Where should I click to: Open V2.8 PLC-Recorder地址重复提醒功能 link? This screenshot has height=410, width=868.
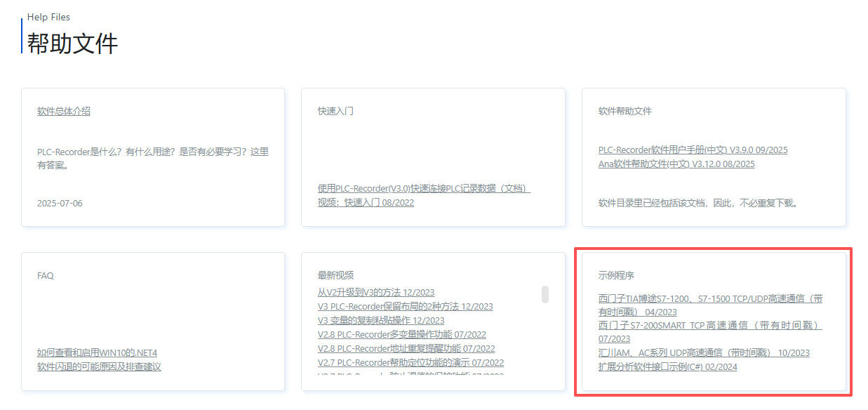pyautogui.click(x=406, y=348)
